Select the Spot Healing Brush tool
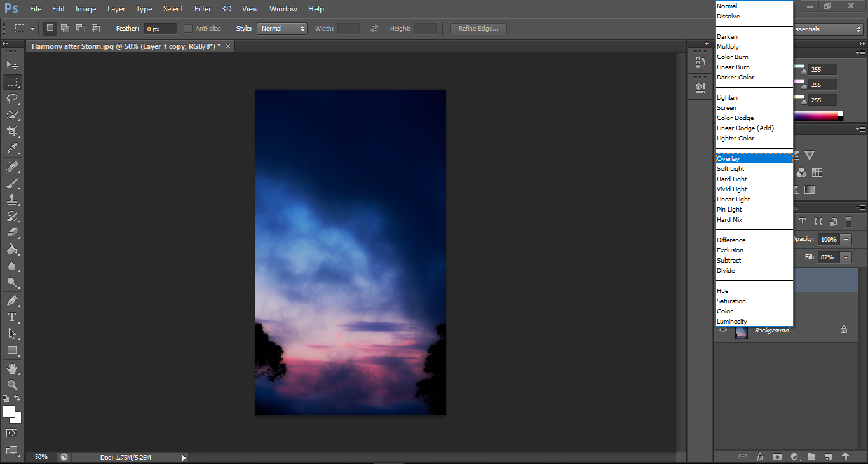 [12, 167]
